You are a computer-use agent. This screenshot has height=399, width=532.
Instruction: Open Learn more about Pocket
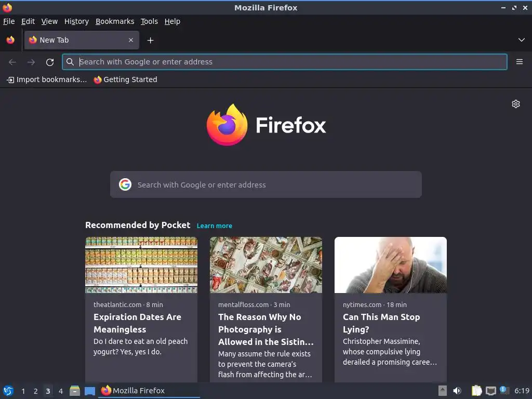(x=215, y=225)
